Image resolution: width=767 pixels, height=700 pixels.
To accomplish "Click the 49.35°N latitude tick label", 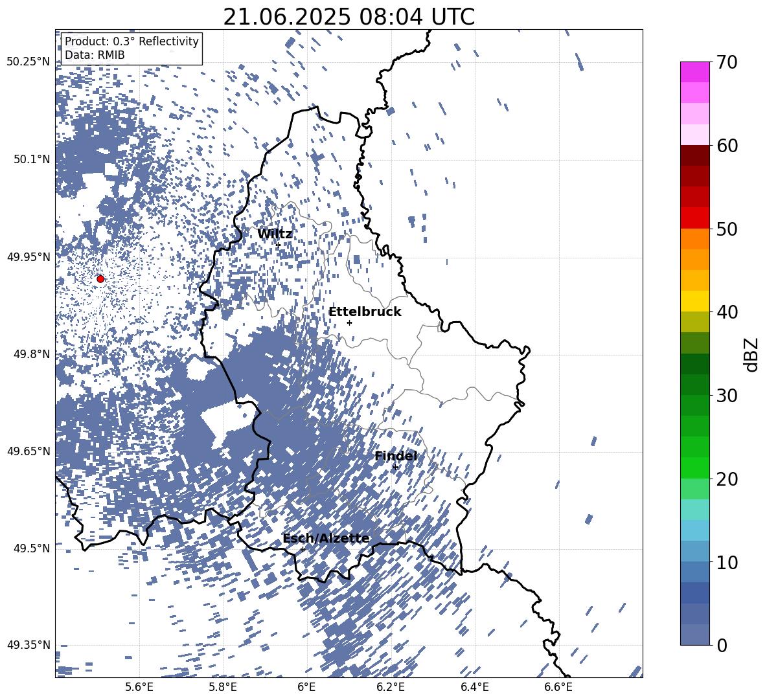I will coord(29,645).
